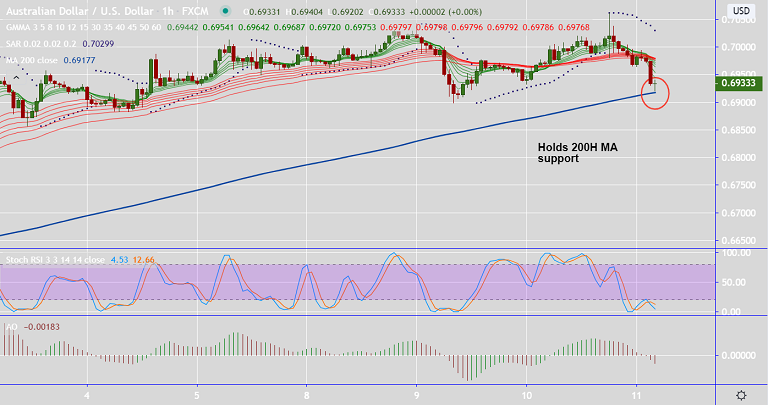Image resolution: width=768 pixels, height=405 pixels.
Task: Click the FXCM source label
Action: pos(195,11)
